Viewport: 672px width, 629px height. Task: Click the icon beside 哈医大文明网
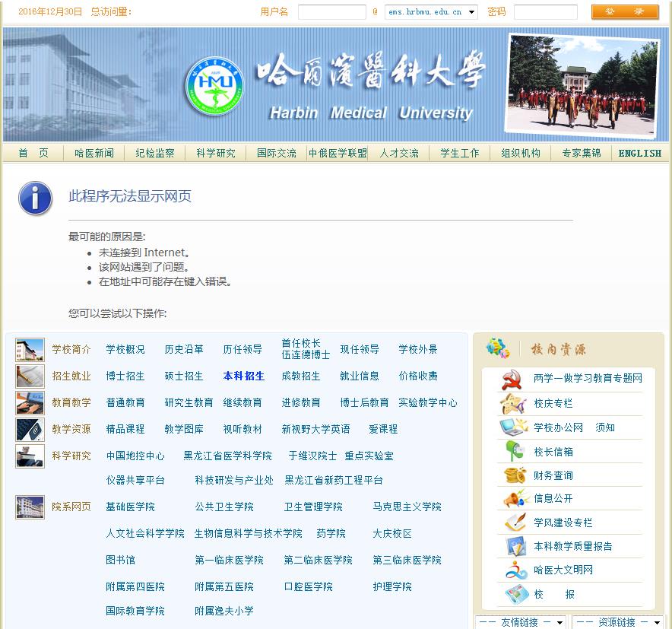(x=516, y=570)
